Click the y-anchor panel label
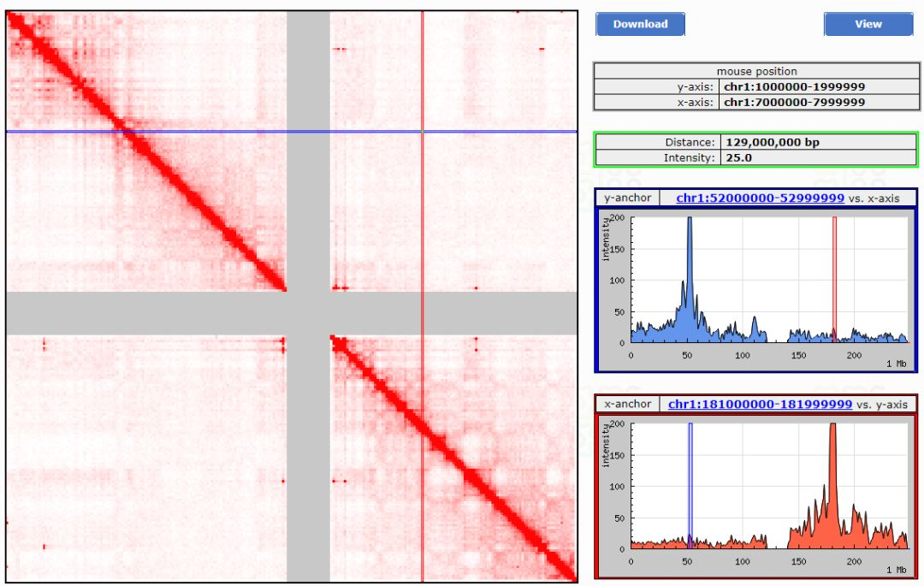Viewport: 924px width, 586px height. pyautogui.click(x=628, y=198)
